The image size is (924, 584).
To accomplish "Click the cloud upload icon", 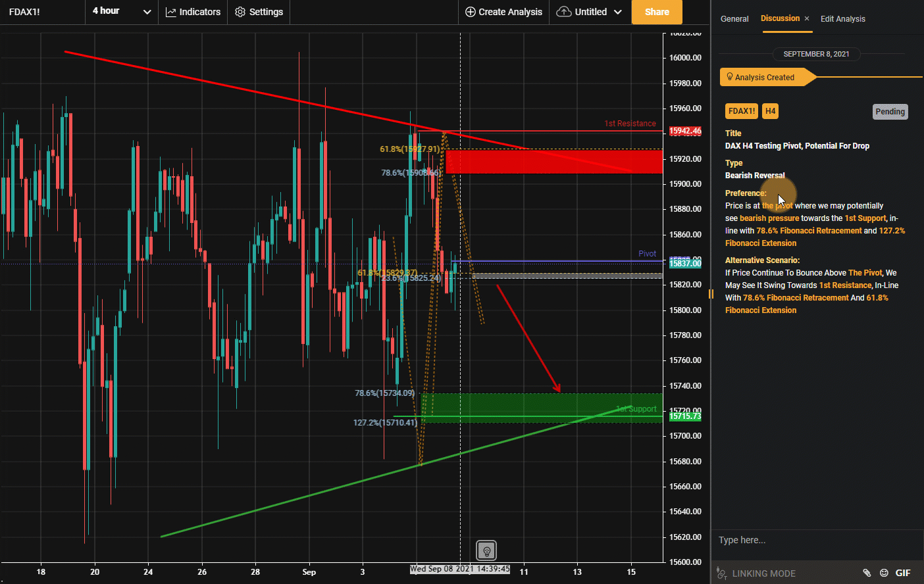I will click(x=564, y=12).
